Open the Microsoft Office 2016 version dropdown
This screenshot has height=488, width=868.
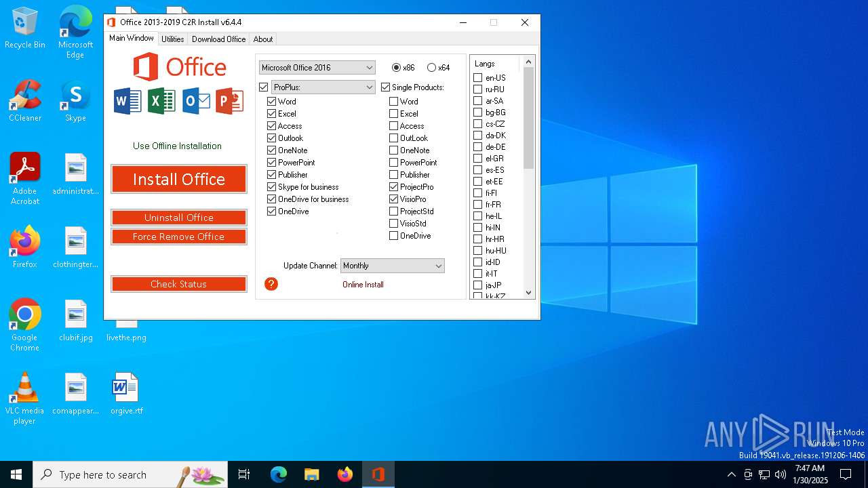click(317, 67)
